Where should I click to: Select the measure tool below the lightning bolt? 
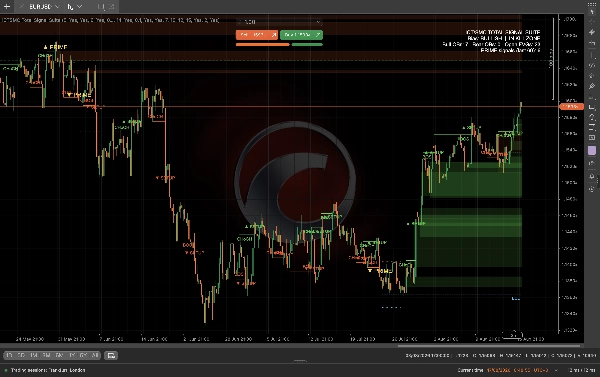[592, 43]
